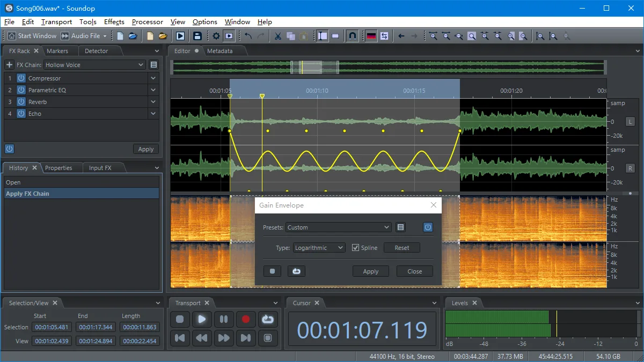Click the Cut scissors icon

278,36
